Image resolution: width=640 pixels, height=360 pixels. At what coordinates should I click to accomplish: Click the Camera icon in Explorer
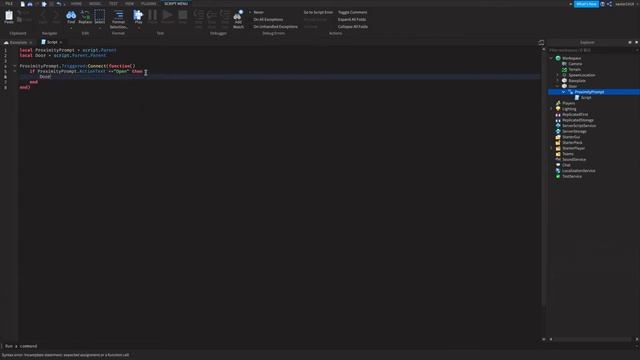[564, 64]
